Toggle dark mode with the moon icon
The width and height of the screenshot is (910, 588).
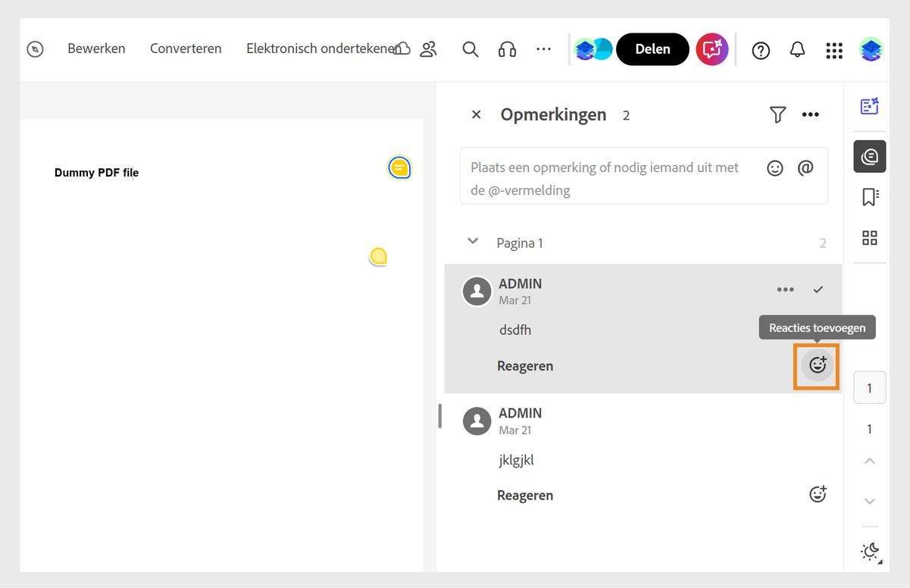pos(869,552)
